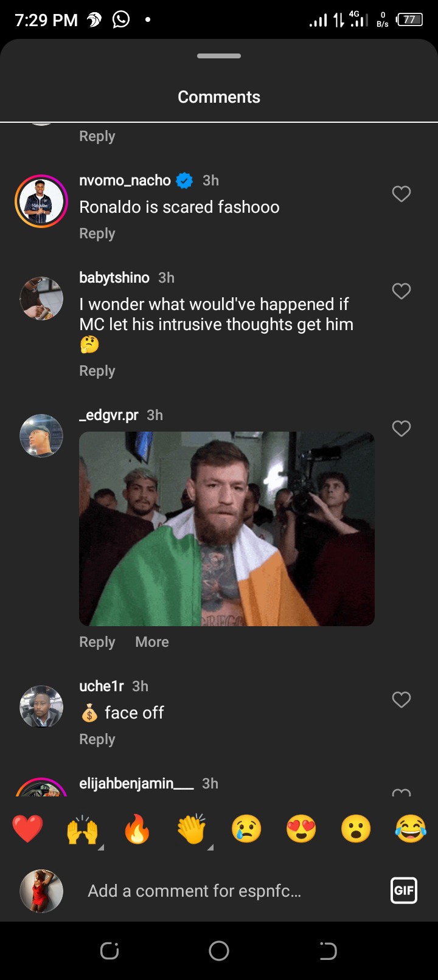Image resolution: width=438 pixels, height=980 pixels.
Task: Insert the laughing tears emoji
Action: 411,829
